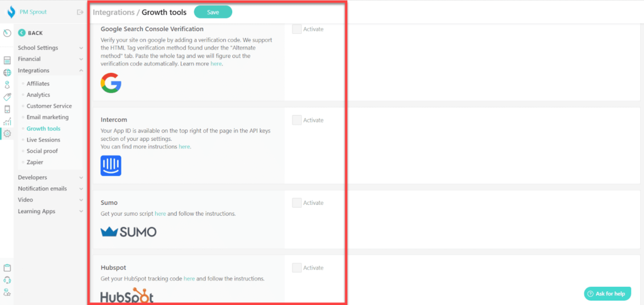Click the headset support icon
Viewport: 644px width, 305px height.
point(7,280)
